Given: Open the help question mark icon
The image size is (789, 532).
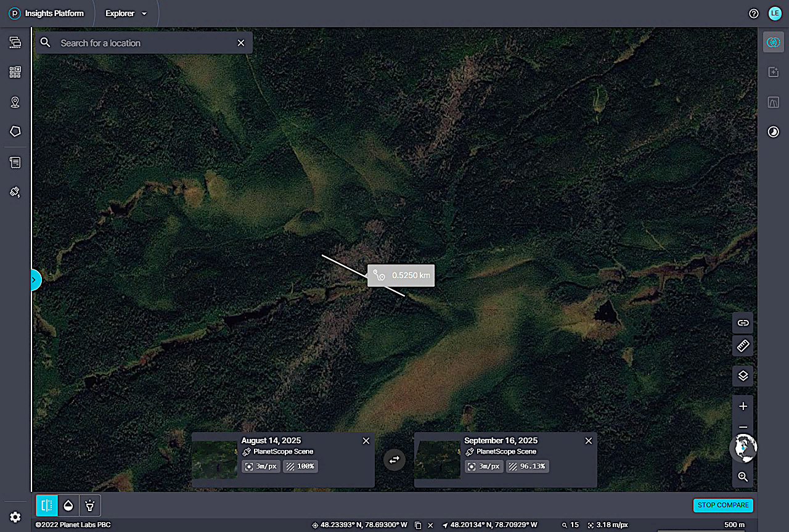Looking at the screenshot, I should [x=753, y=14].
